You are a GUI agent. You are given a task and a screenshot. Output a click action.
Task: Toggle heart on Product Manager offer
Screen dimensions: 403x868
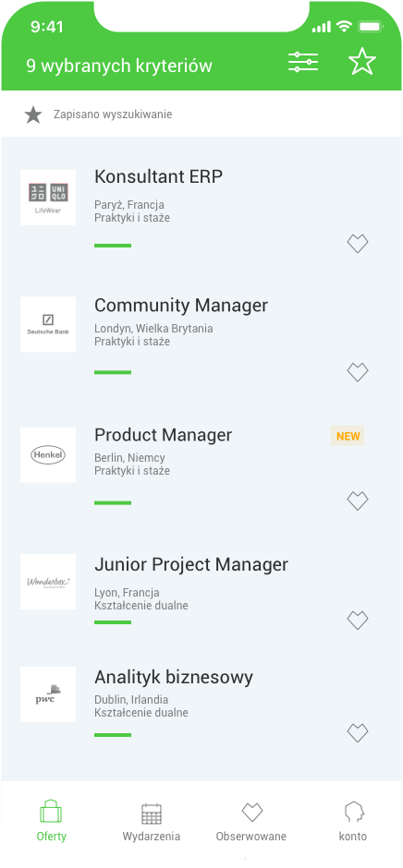pos(358,501)
